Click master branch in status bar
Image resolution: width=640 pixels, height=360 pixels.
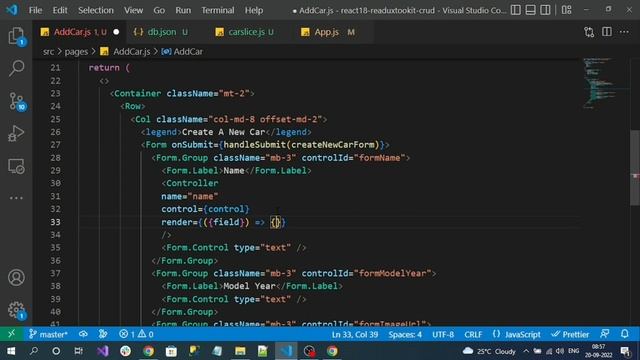(48, 334)
